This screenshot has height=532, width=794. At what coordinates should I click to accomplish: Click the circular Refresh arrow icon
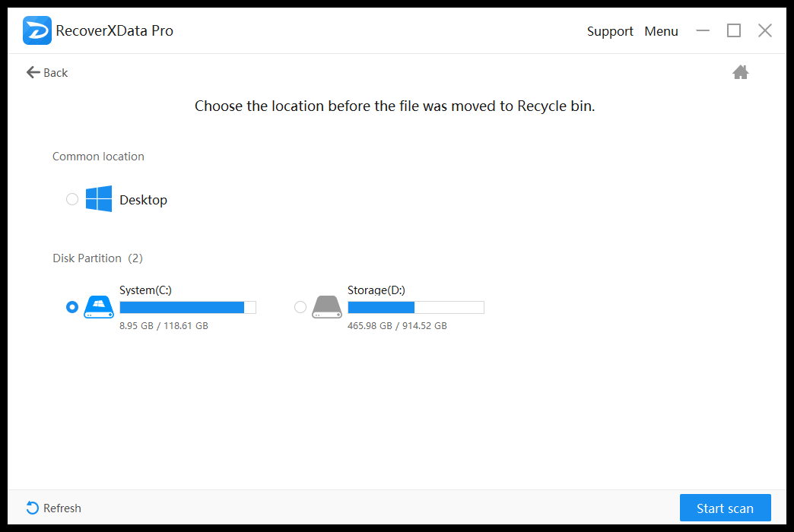33,508
